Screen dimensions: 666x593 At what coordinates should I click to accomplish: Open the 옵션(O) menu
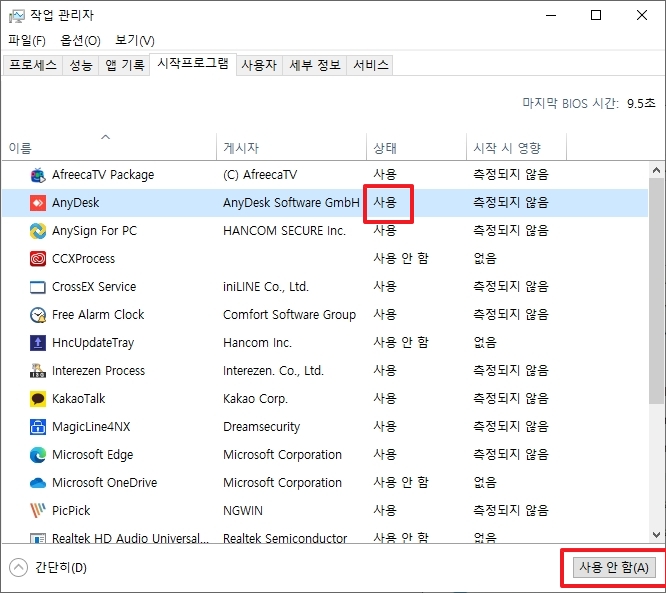(x=80, y=40)
